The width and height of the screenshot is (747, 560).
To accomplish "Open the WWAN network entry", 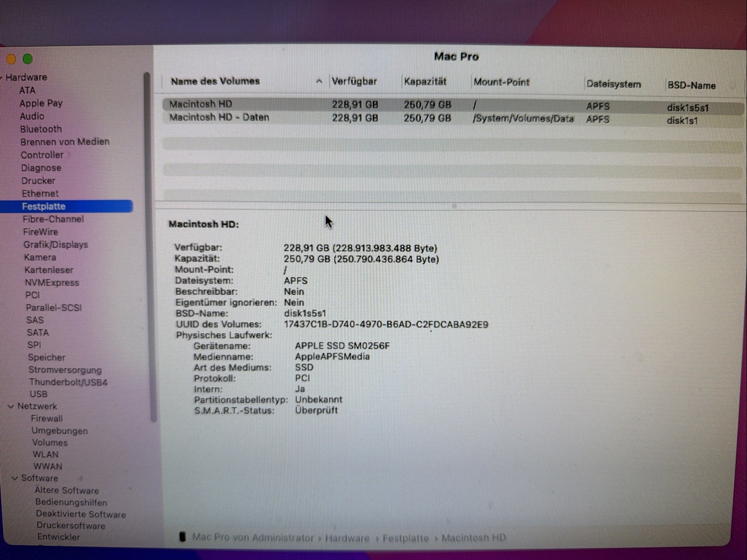I will (48, 466).
